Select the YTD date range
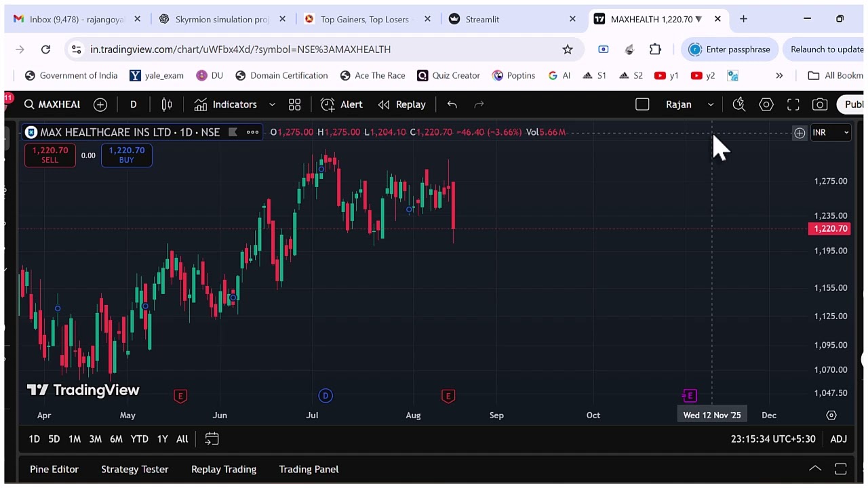Viewport: 868px width, 488px height. pos(139,439)
